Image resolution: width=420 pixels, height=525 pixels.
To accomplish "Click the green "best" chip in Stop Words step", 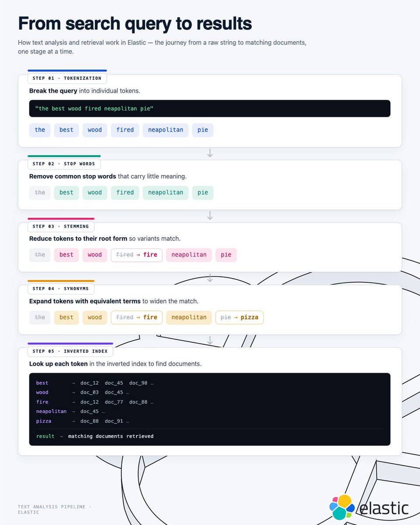I will pyautogui.click(x=66, y=192).
